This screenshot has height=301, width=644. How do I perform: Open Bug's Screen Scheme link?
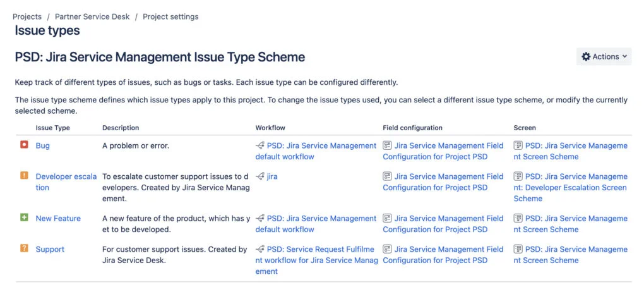[571, 151]
